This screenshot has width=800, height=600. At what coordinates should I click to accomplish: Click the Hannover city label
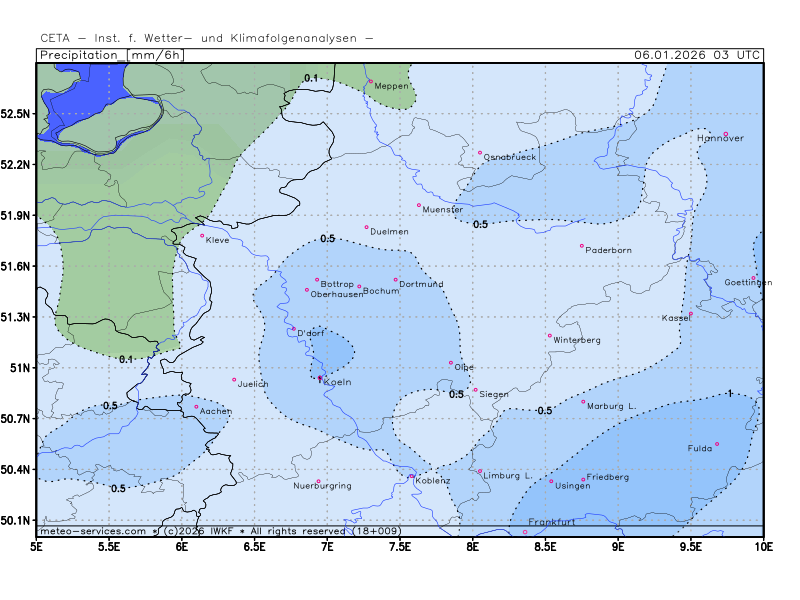[720, 139]
